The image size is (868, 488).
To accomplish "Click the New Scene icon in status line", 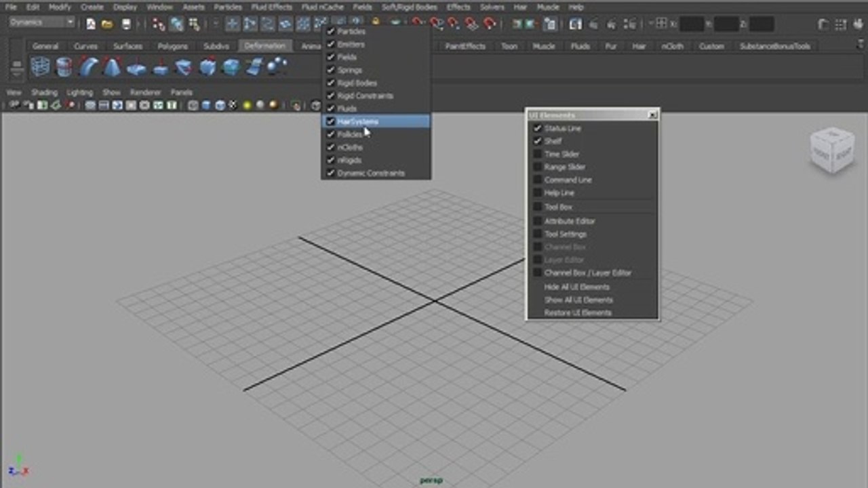I will (x=91, y=24).
